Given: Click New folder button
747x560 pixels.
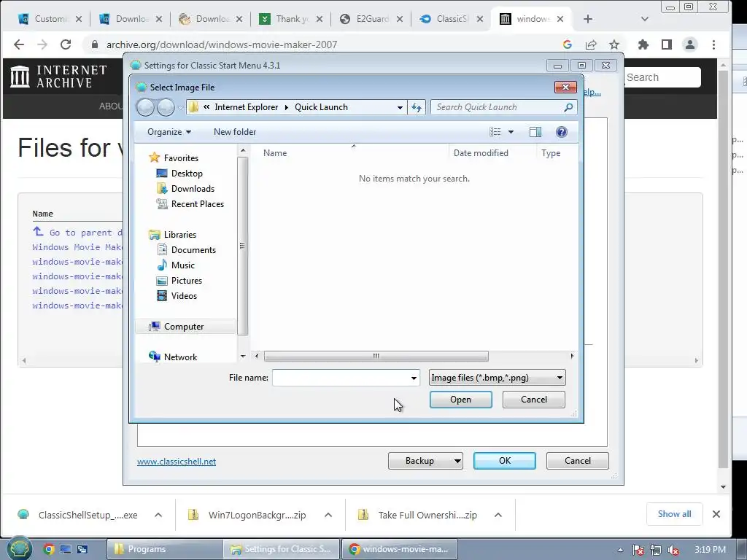Looking at the screenshot, I should (x=234, y=132).
